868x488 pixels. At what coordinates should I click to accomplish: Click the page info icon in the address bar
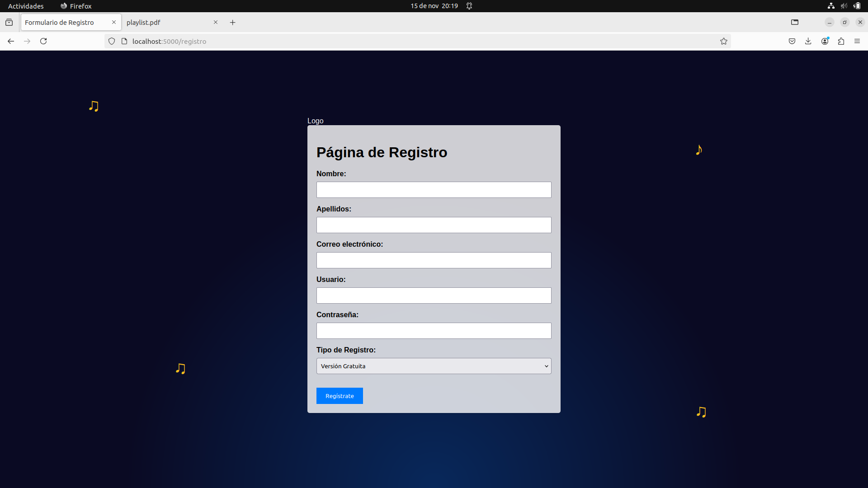124,41
